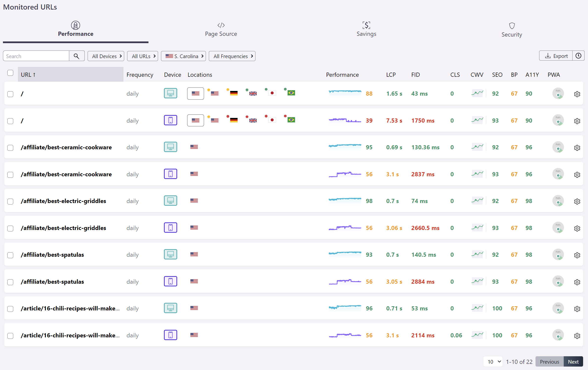Open gear for mobile 16-chili-recipes row
The width and height of the screenshot is (588, 370).
pyautogui.click(x=577, y=336)
